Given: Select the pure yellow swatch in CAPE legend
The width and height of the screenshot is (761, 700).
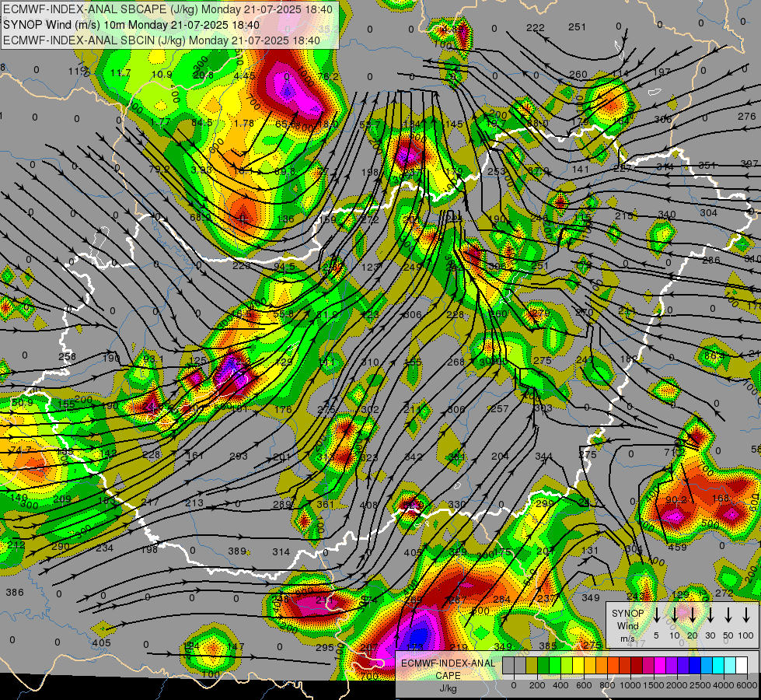Looking at the screenshot, I should coord(578,665).
